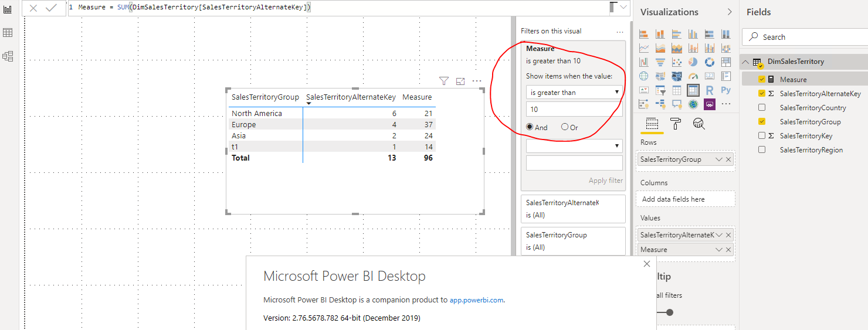Select the Pie chart visualization

point(693,62)
